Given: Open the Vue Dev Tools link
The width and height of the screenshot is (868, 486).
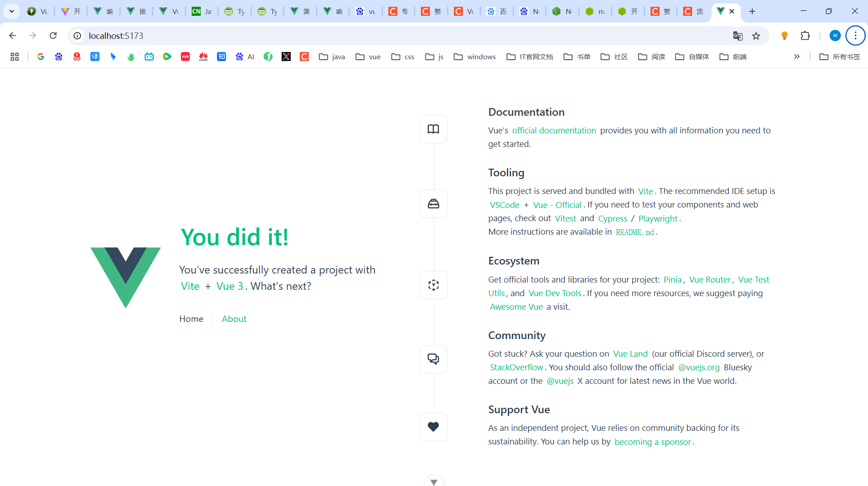Looking at the screenshot, I should coord(555,293).
